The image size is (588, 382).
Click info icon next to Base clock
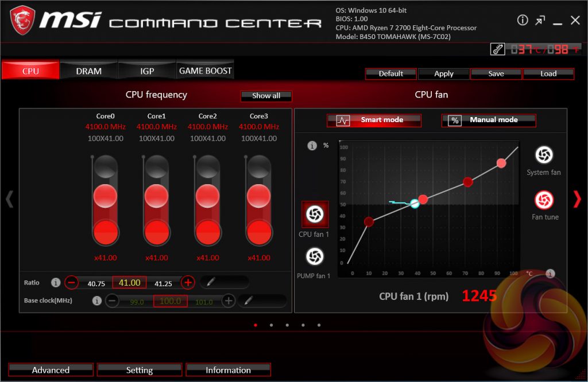pyautogui.click(x=96, y=301)
